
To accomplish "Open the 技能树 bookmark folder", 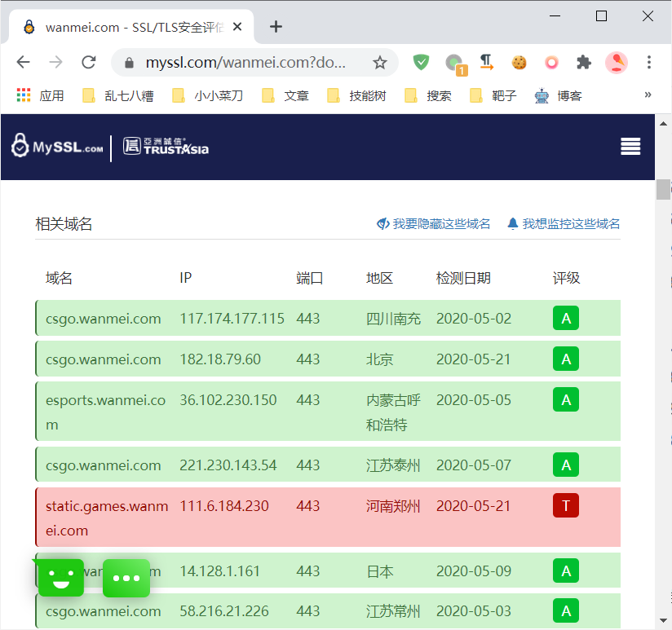I will tap(356, 95).
